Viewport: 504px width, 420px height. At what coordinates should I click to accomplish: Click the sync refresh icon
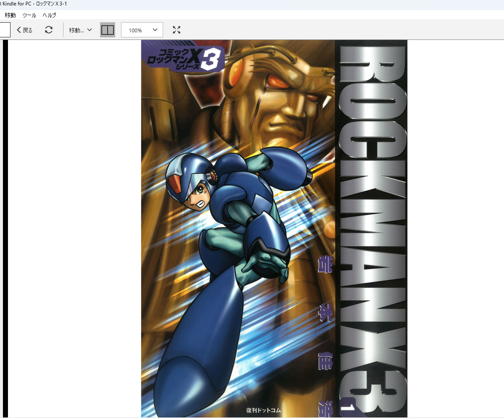pyautogui.click(x=49, y=30)
